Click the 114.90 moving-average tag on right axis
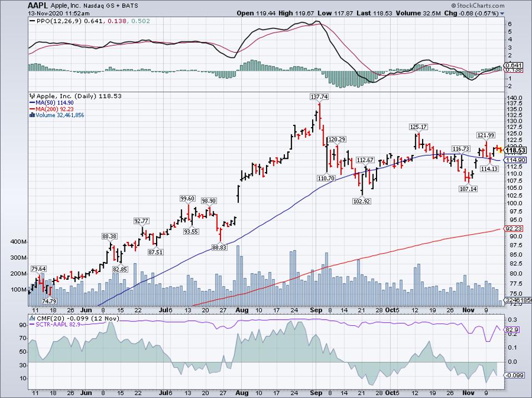Screen dimensions: 532x398 (515, 160)
